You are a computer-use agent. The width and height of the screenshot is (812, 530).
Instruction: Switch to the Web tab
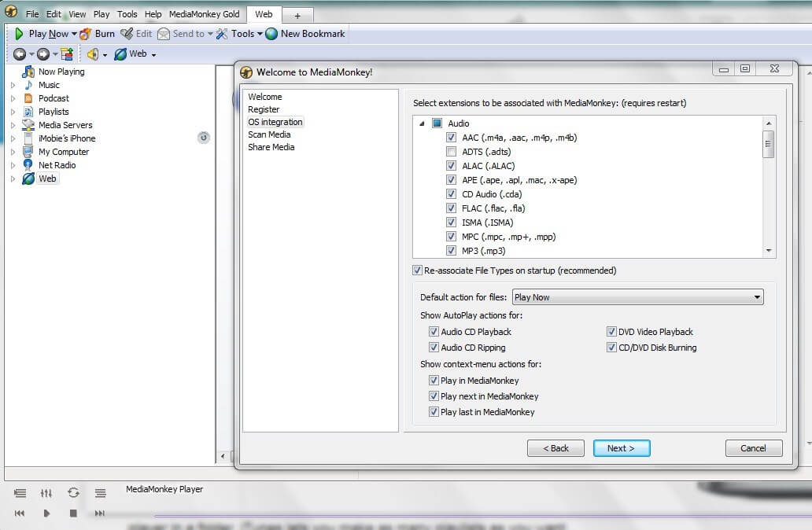pyautogui.click(x=264, y=14)
